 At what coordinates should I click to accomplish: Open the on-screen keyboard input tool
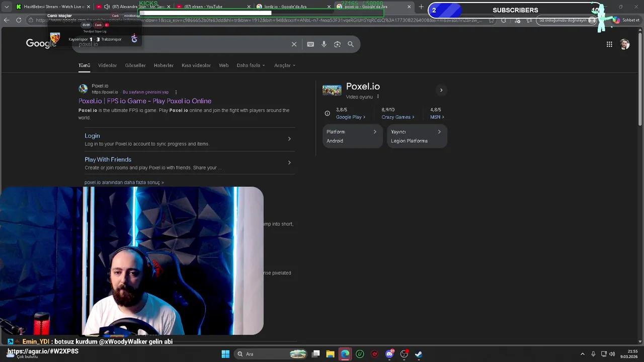coord(310,44)
